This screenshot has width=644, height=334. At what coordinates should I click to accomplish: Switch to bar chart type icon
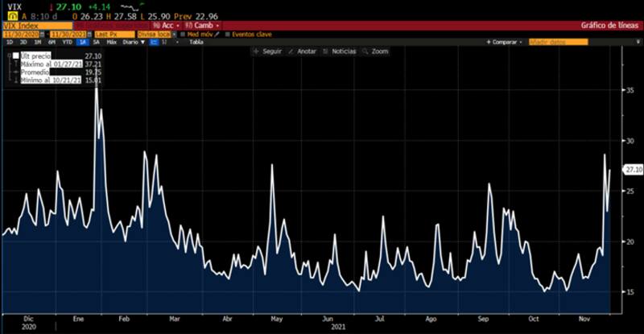pos(165,42)
